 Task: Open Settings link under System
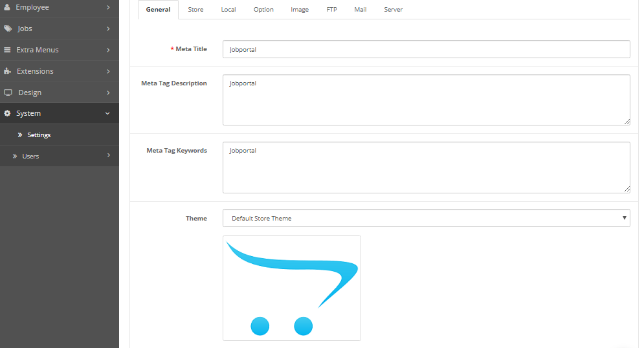(x=39, y=135)
